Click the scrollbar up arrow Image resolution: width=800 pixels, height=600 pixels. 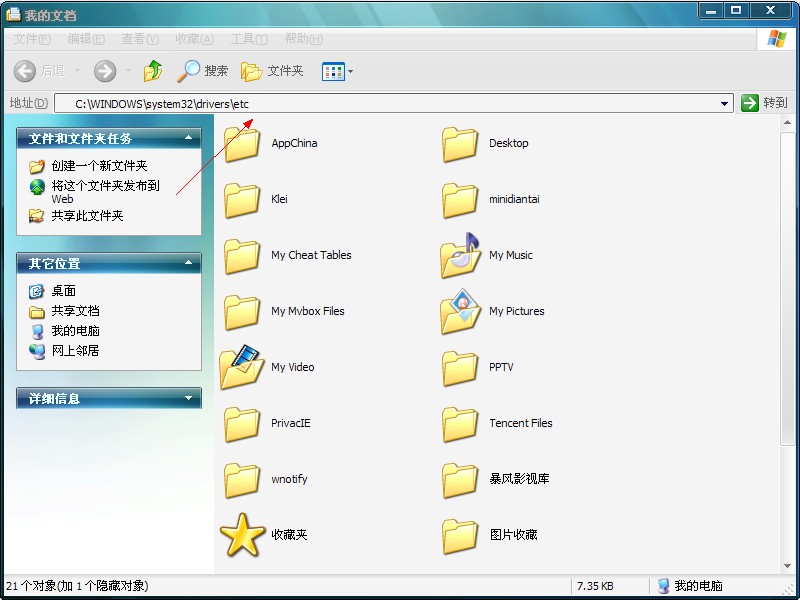point(787,123)
